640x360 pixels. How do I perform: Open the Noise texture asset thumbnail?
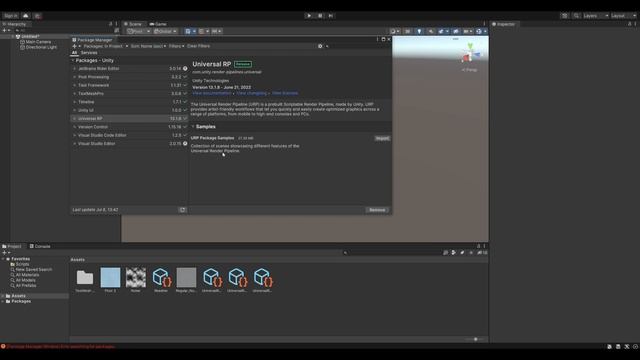coord(136,278)
